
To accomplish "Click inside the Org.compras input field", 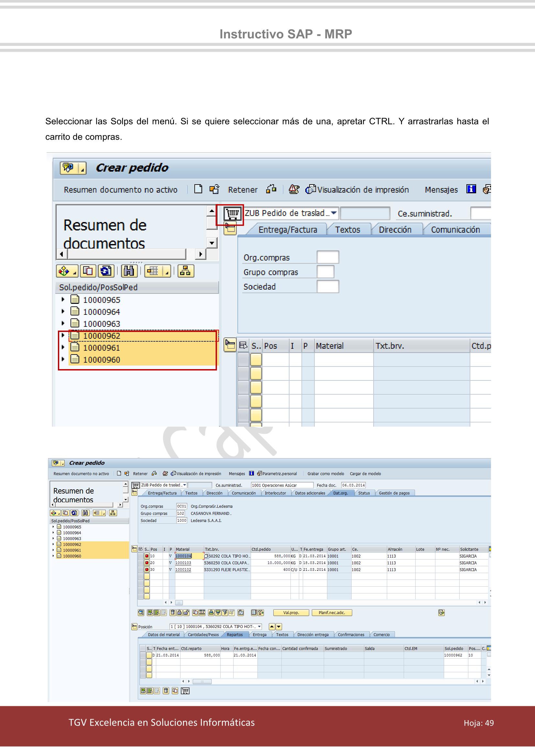I will tap(328, 257).
